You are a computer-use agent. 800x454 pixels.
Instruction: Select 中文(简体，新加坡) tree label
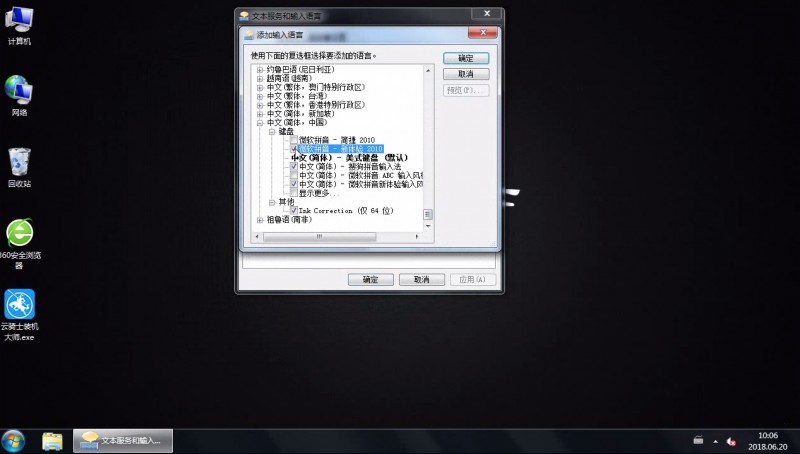(x=301, y=114)
